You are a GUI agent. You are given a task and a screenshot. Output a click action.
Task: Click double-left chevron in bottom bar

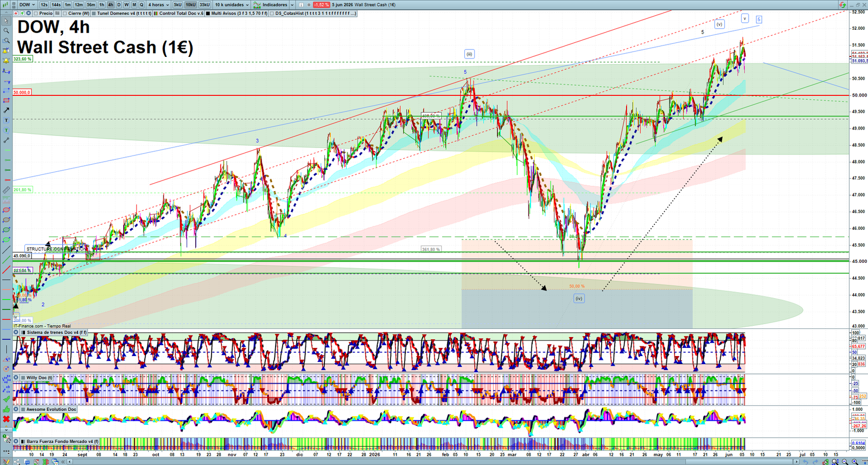63,462
